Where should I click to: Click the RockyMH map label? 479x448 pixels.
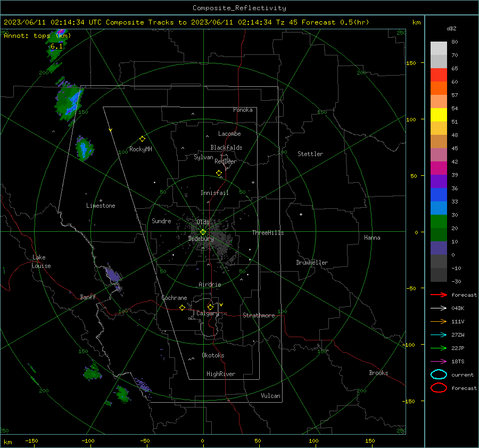(x=141, y=149)
